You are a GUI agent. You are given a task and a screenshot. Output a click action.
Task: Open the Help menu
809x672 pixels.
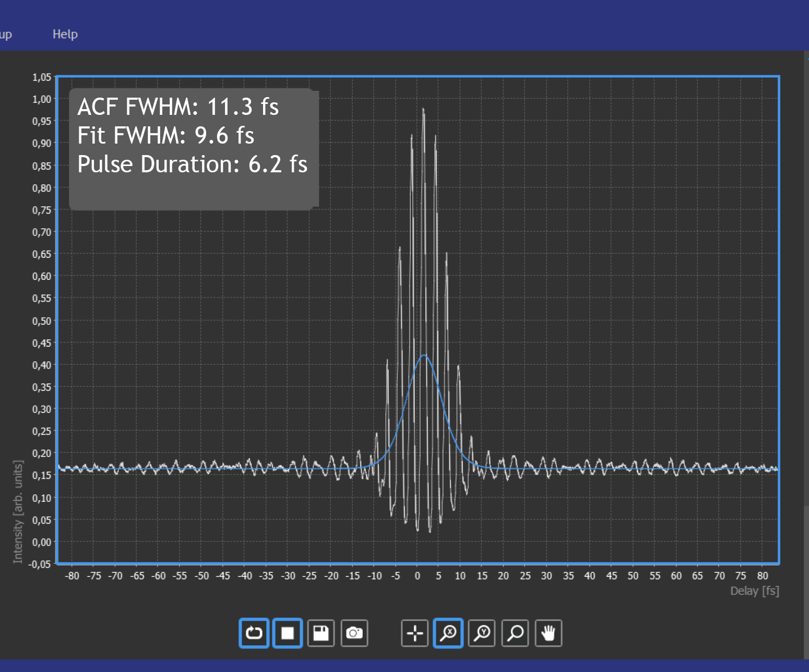coord(65,33)
